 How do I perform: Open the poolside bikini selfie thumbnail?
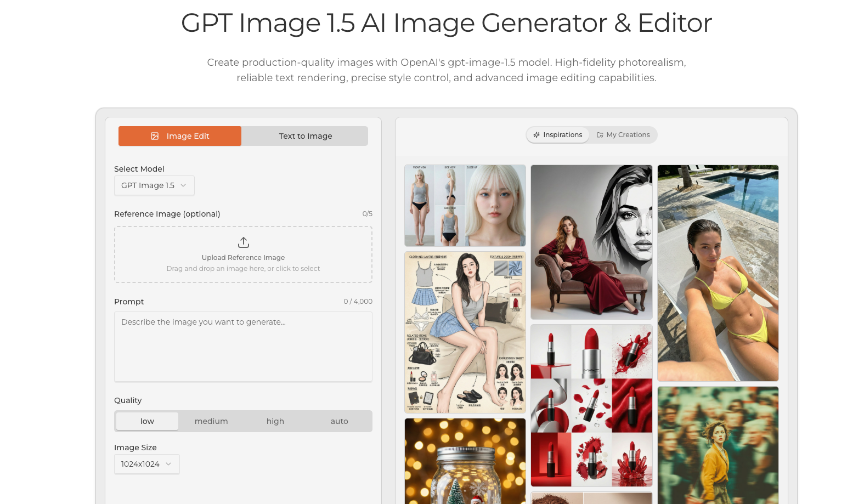(718, 273)
